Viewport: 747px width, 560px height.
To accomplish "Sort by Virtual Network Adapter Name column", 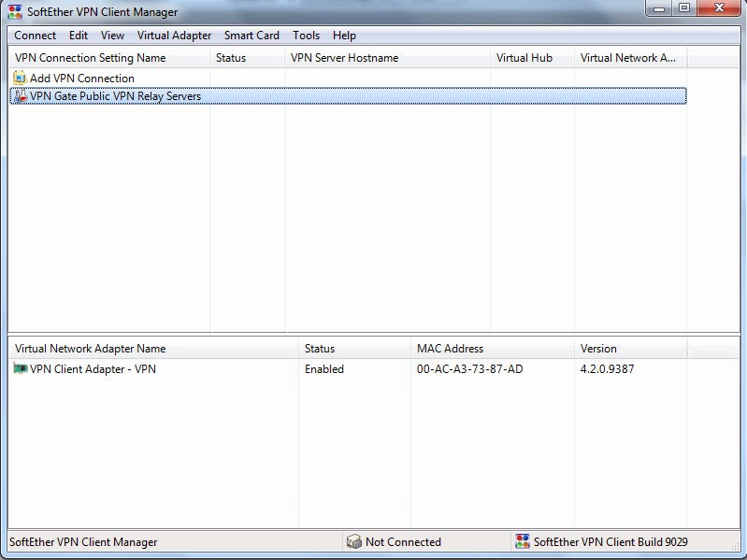I will 154,349.
